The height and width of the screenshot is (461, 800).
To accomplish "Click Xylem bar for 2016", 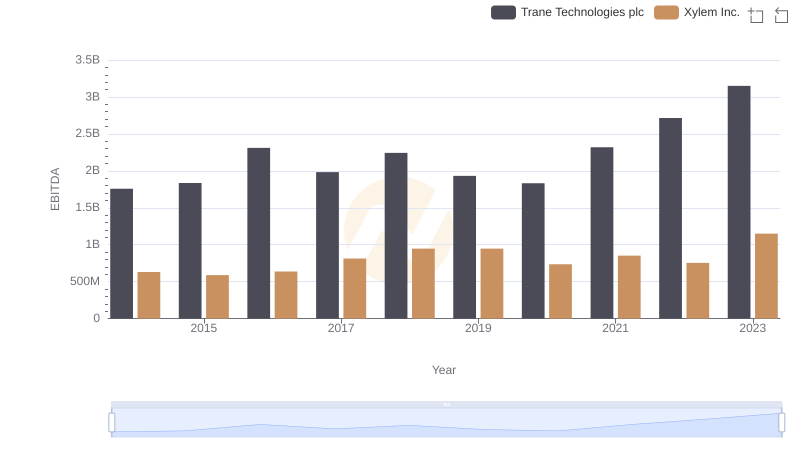I will click(x=286, y=295).
